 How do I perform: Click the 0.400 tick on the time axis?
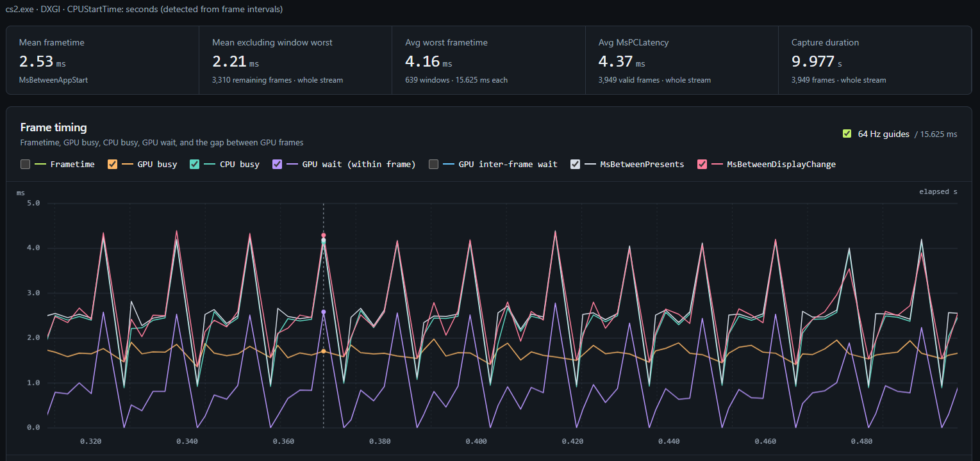[x=476, y=441]
